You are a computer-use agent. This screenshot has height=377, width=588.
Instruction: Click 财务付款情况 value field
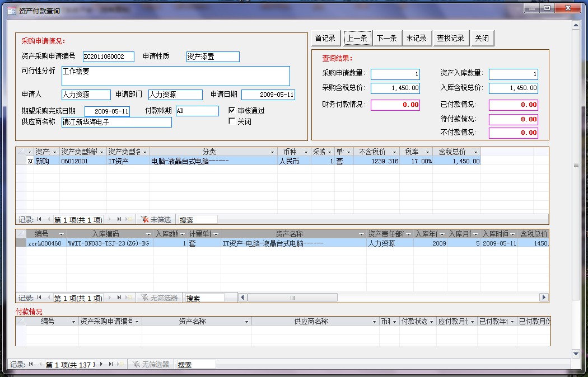395,105
